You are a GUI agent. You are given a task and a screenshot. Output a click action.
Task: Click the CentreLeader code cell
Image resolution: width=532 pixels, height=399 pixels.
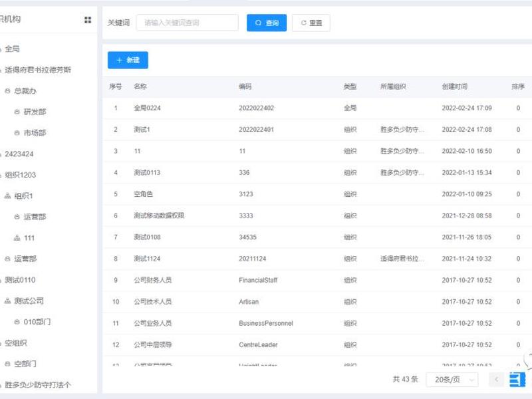click(x=258, y=344)
